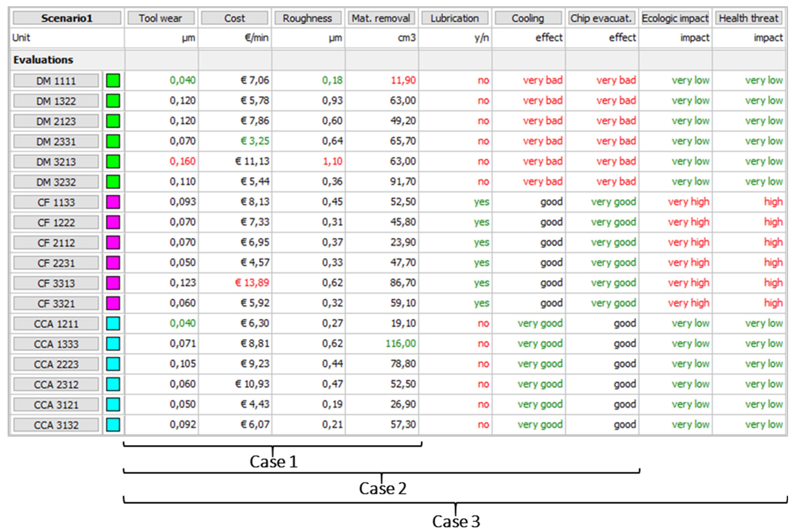Select the magenta color box for CF 3321
Image resolution: width=794 pixels, height=532 pixels.
[113, 303]
